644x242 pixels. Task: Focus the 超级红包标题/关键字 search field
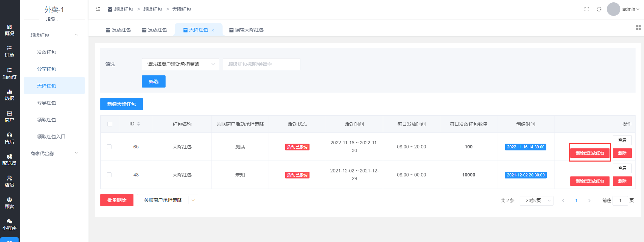[262, 64]
